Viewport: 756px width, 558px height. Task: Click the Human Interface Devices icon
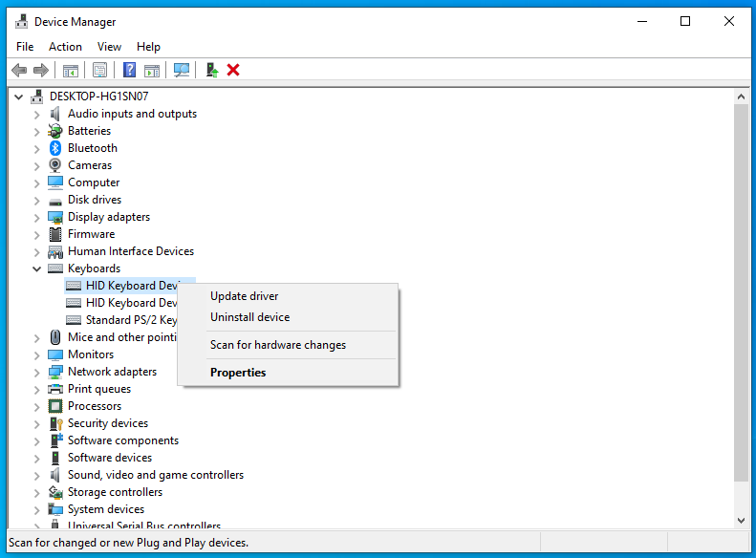(55, 251)
